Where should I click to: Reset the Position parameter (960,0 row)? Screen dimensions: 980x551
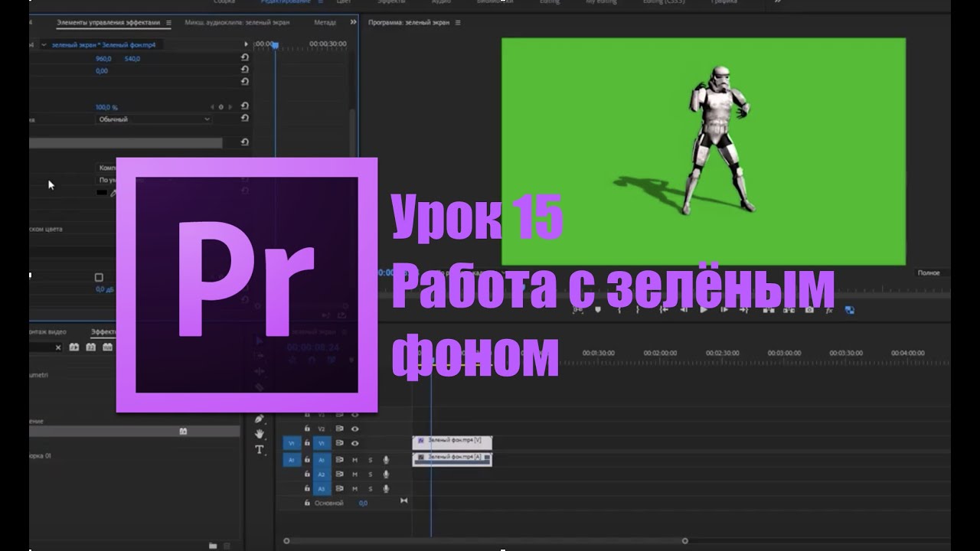[x=244, y=58]
